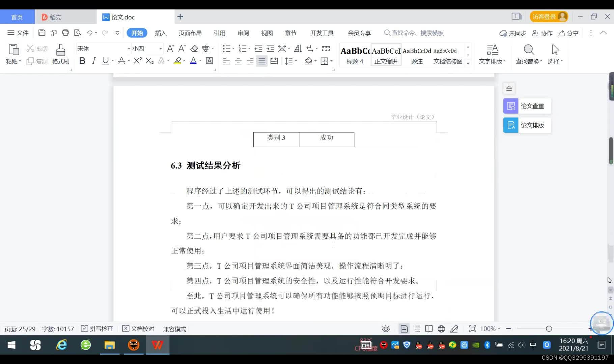The width and height of the screenshot is (614, 364).
Task: Switch to outline view icon
Action: click(417, 329)
